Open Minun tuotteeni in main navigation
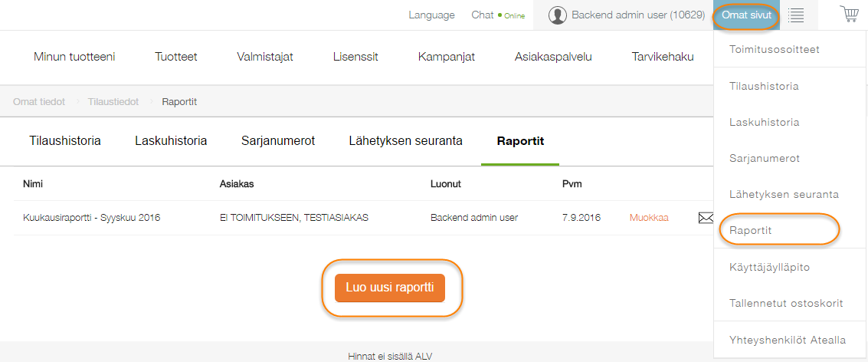This screenshot has width=868, height=362. pyautogui.click(x=74, y=57)
